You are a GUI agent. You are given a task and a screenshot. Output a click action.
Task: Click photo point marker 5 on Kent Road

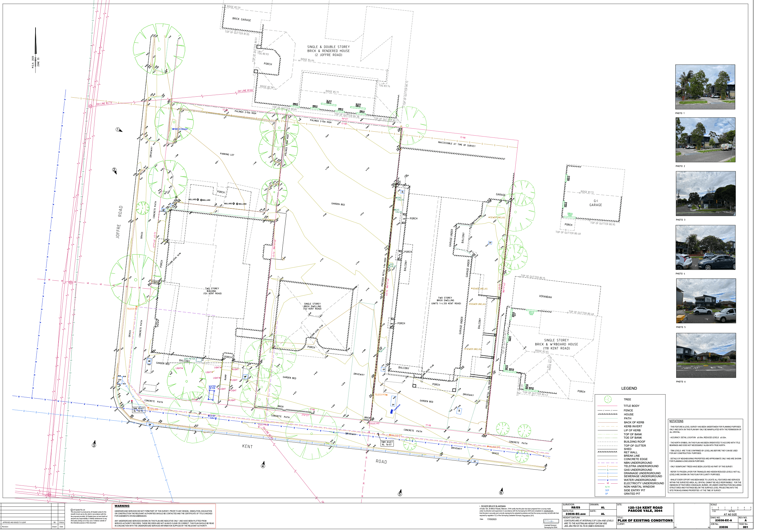[x=400, y=493]
